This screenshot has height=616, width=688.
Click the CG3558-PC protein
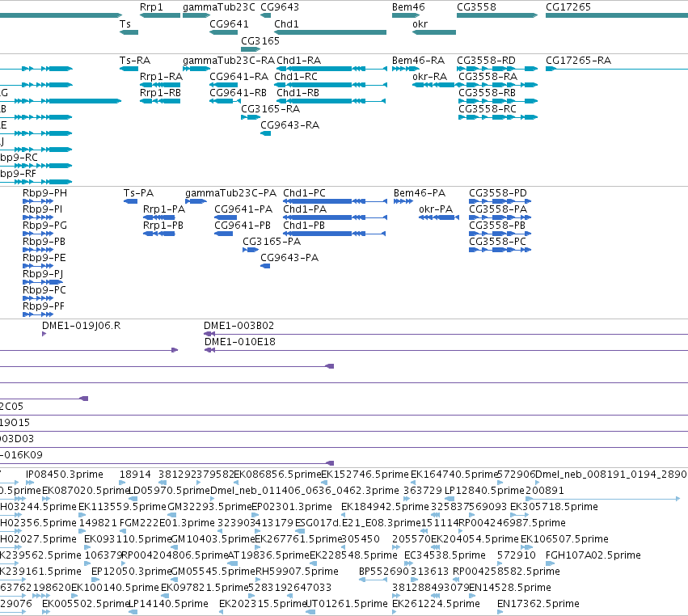point(500,250)
